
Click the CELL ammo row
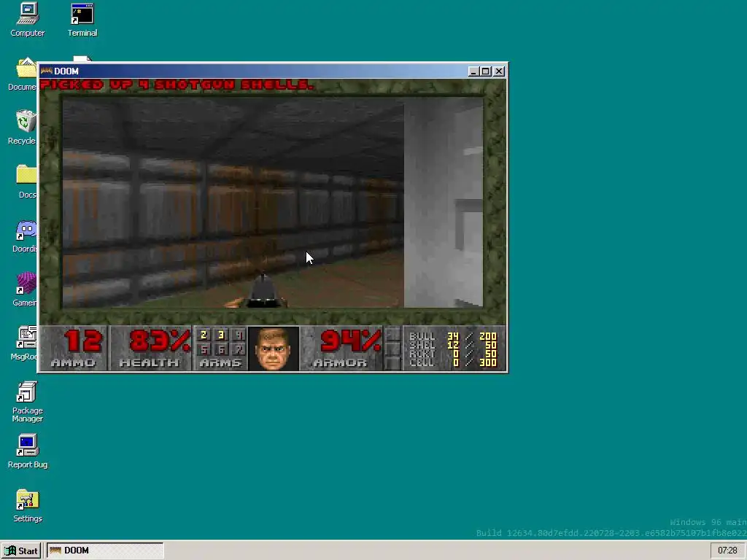click(453, 362)
